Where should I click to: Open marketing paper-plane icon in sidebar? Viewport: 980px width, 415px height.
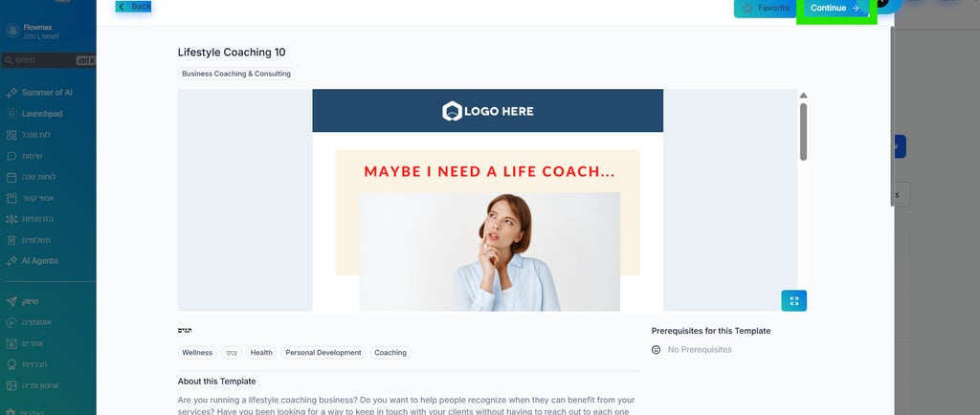(11, 301)
